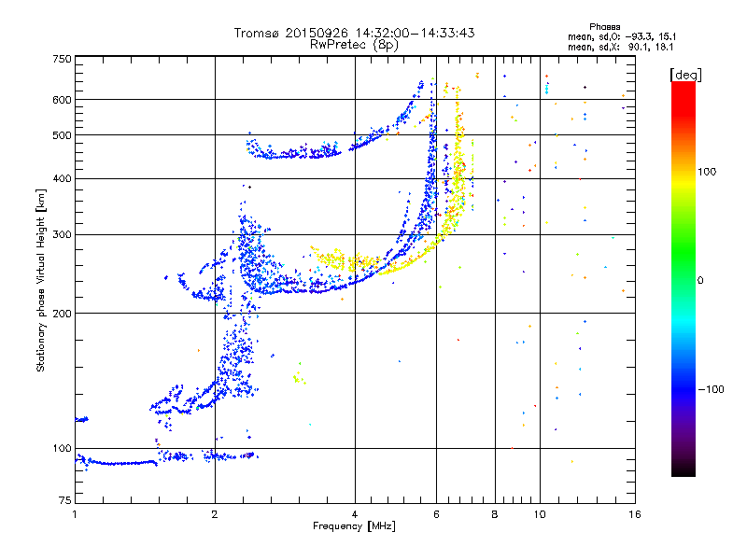Select the 'mean, sd,X: 90.1, 18.1' line
This screenshot has height=560, width=747.
pyautogui.click(x=620, y=47)
